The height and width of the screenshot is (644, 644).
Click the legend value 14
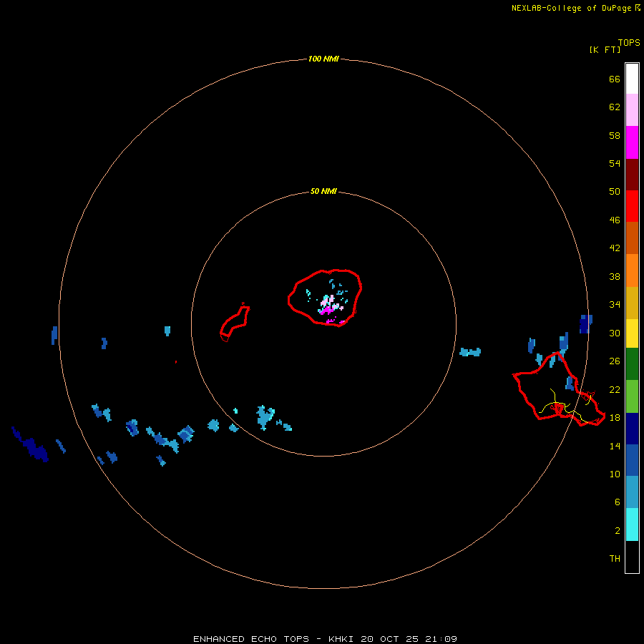[x=615, y=446]
